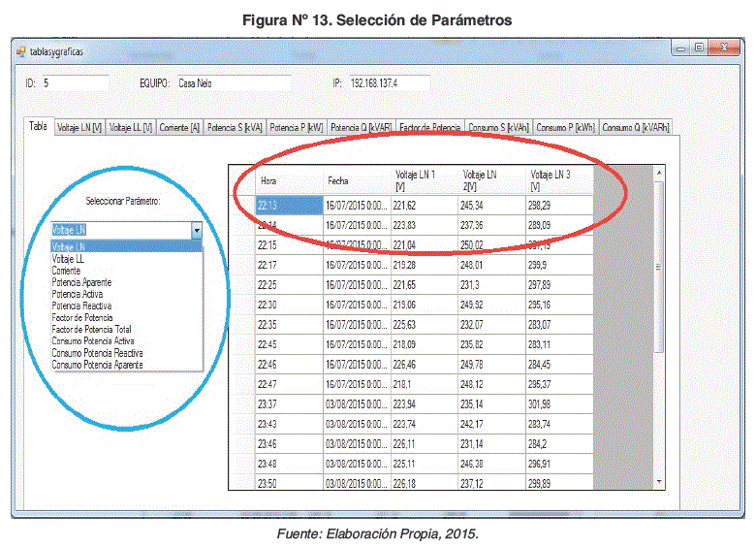Image resolution: width=756 pixels, height=548 pixels.
Task: Click the ID input field
Action: (75, 83)
